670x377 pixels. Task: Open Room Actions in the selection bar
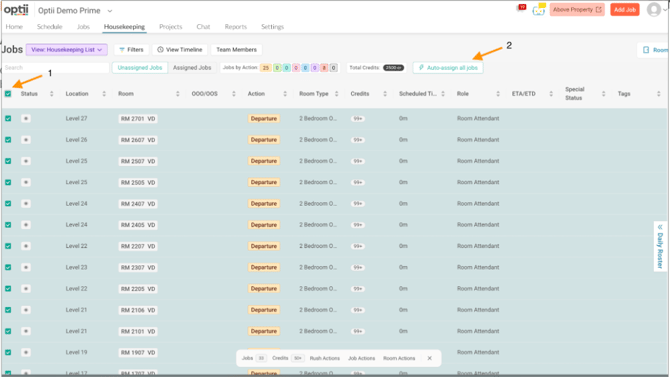point(399,358)
